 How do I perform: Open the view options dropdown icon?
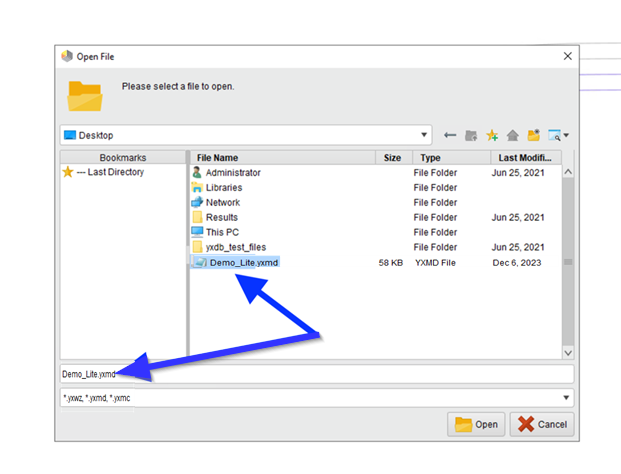(558, 135)
